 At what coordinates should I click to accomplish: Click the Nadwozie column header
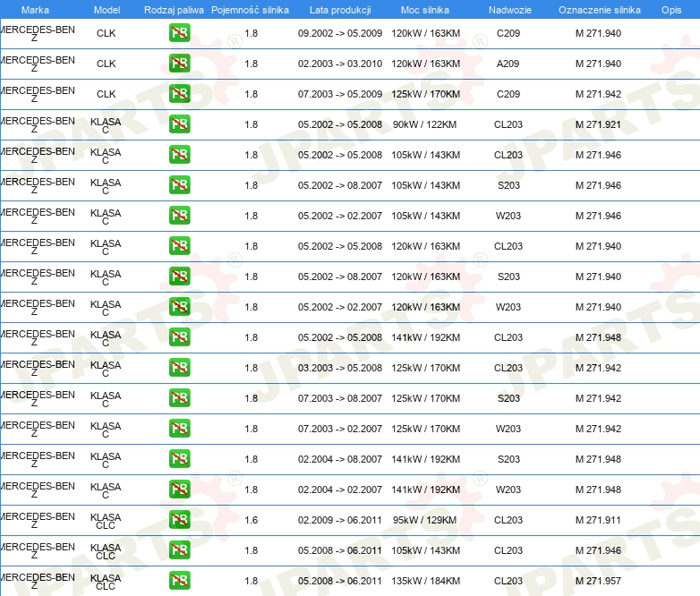(x=508, y=9)
